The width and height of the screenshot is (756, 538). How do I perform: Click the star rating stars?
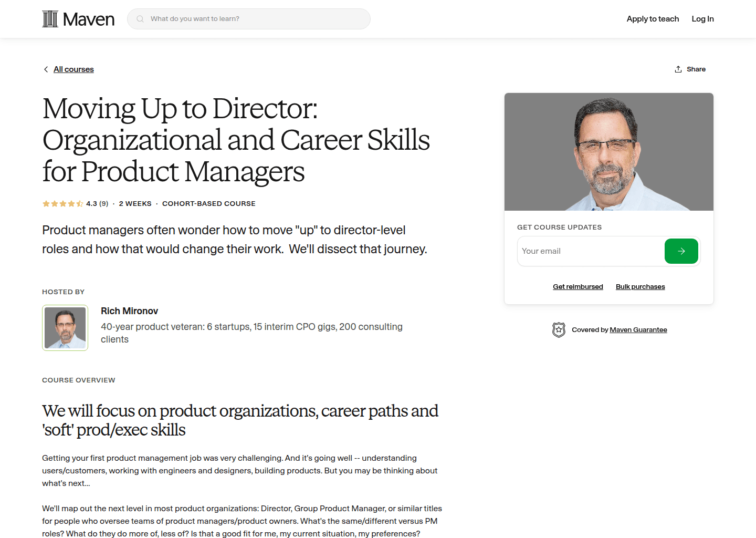point(62,203)
